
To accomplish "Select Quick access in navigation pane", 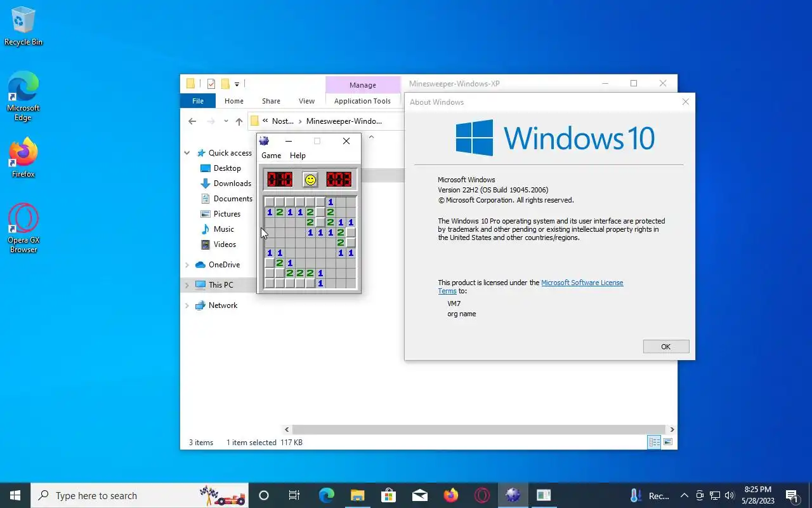I will pyautogui.click(x=230, y=153).
